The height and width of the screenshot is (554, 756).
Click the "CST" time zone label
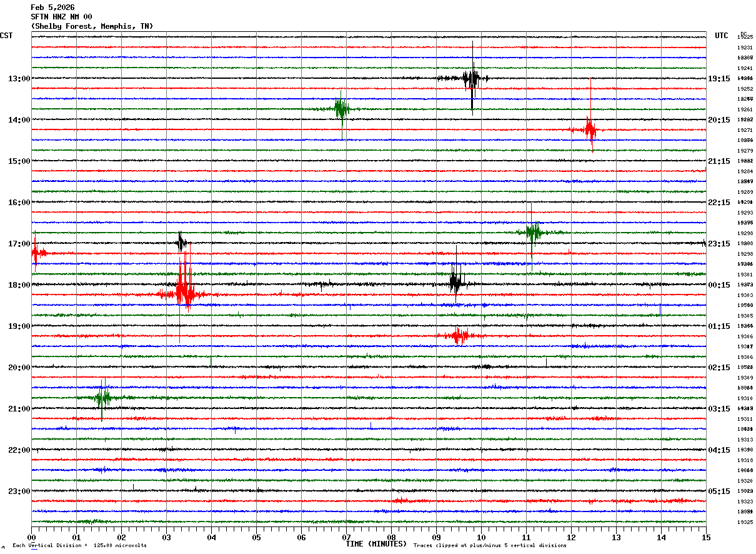pos(6,36)
